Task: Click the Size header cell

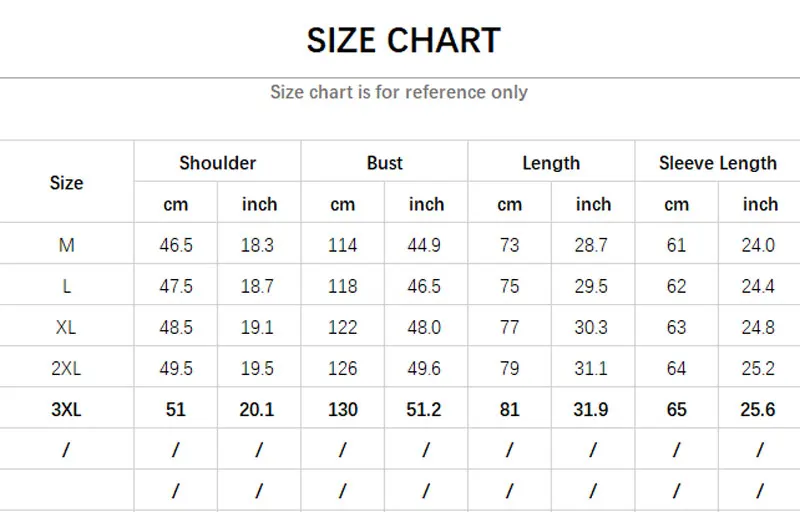Action: 66,183
